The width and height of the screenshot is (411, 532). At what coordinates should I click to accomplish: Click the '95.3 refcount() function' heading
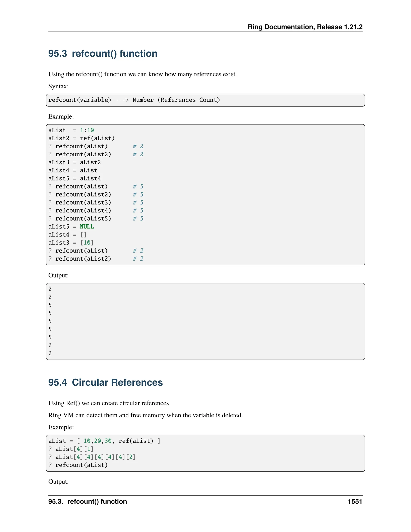click(x=103, y=54)
